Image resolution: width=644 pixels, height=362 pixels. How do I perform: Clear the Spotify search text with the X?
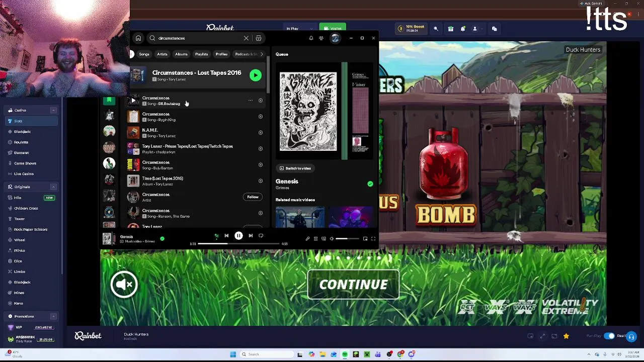[x=246, y=38]
